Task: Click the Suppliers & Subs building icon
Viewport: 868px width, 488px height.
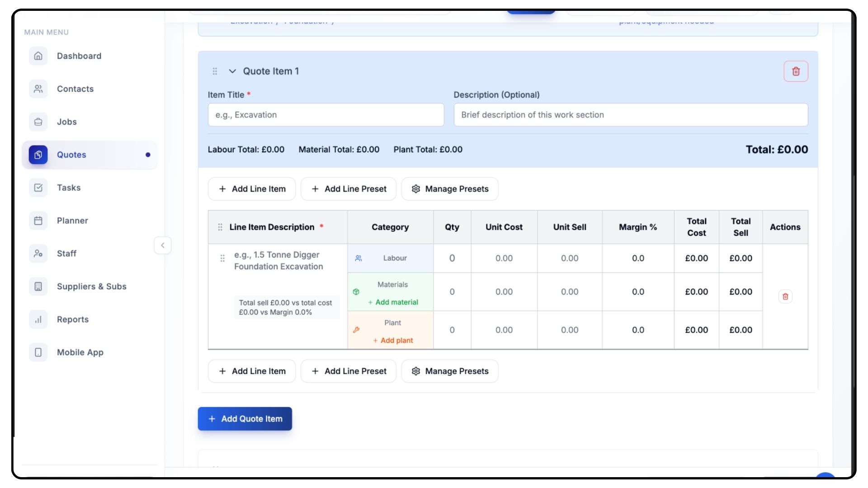Action: tap(38, 286)
